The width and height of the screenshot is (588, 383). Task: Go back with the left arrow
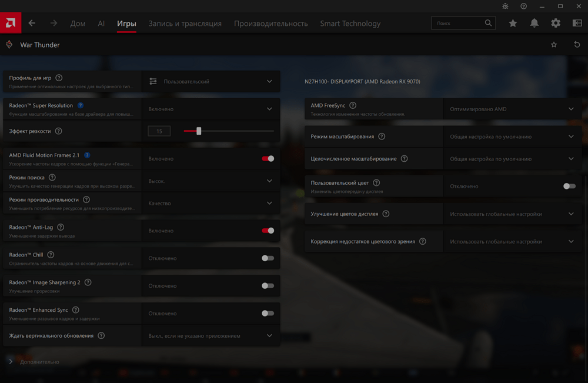[x=32, y=24]
